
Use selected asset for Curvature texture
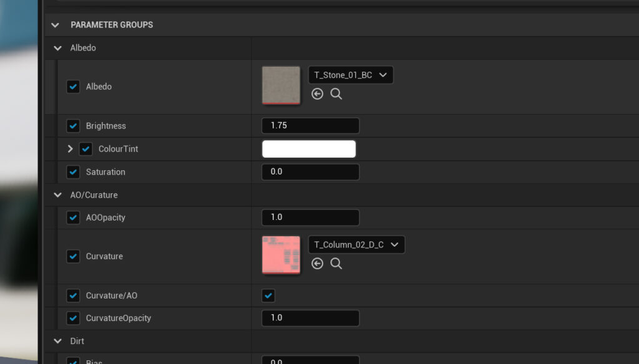(x=317, y=264)
